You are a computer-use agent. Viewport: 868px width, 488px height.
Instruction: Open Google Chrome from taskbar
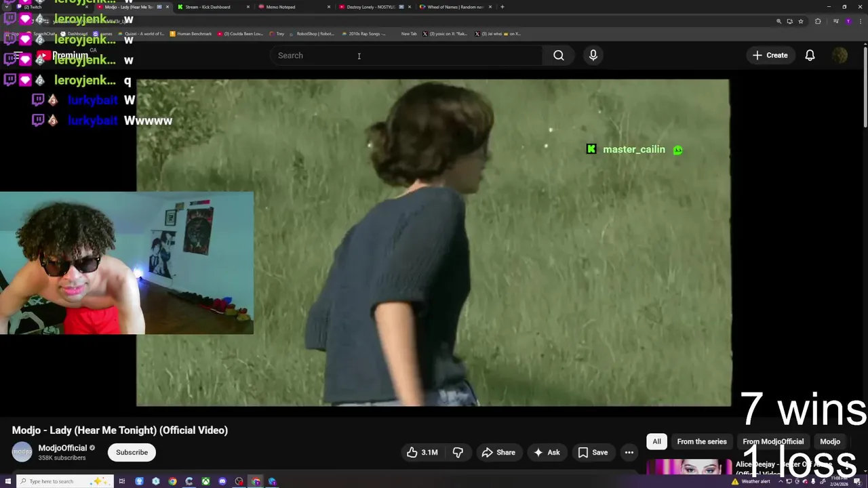pos(172,481)
